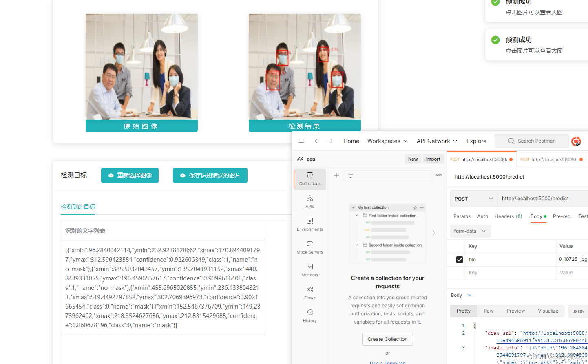Open Collections in Postman sidebar
588x364 pixels.
(310, 179)
